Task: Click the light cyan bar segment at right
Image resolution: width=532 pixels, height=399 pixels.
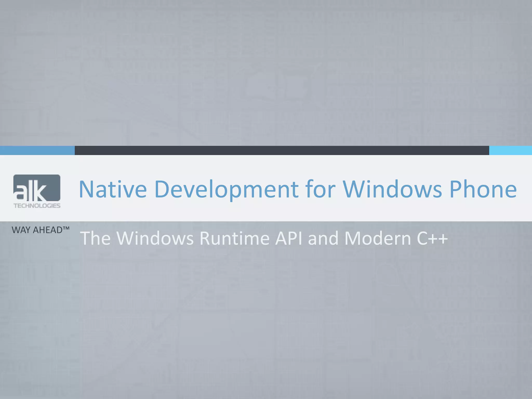Action: pos(510,150)
